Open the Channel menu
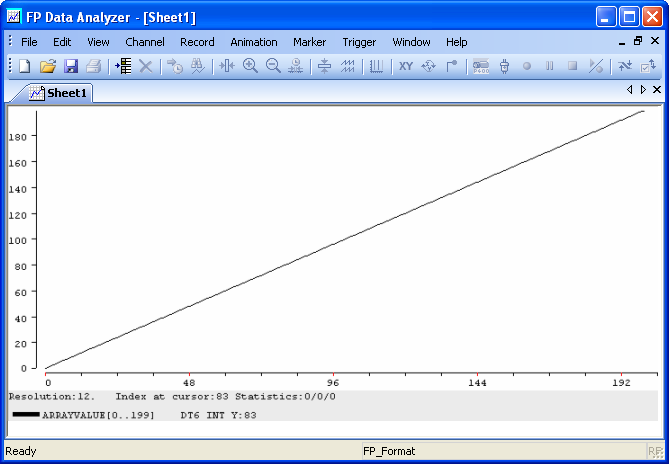This screenshot has width=669, height=464. point(145,42)
